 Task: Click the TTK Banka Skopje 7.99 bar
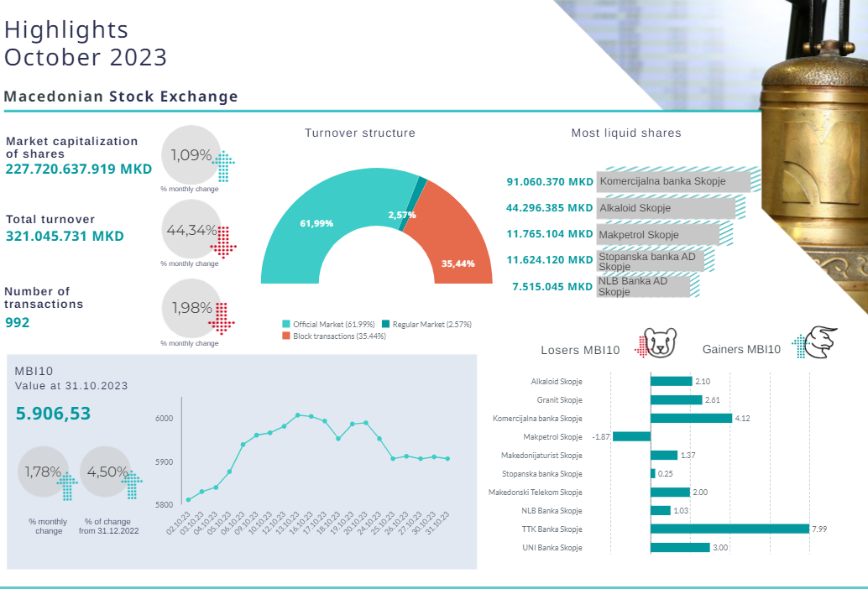pos(729,529)
